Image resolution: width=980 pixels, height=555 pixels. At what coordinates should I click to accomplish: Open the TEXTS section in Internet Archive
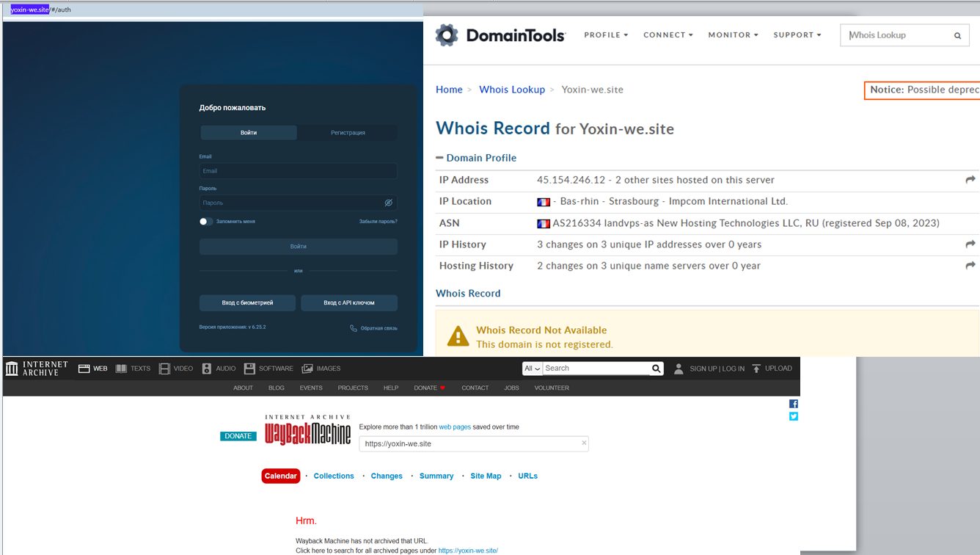click(x=133, y=369)
